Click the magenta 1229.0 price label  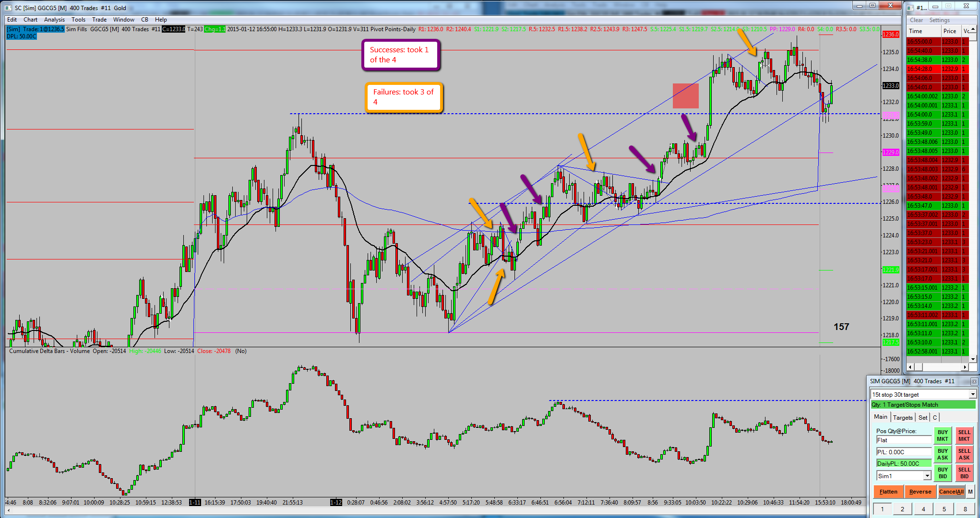[x=891, y=153]
